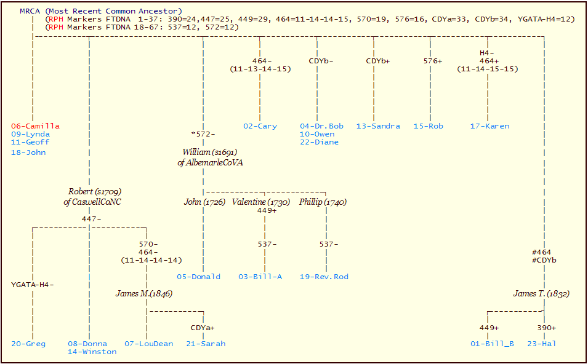Click the 10-Owen entry
Image resolution: width=588 pixels, height=364 pixels.
point(317,134)
